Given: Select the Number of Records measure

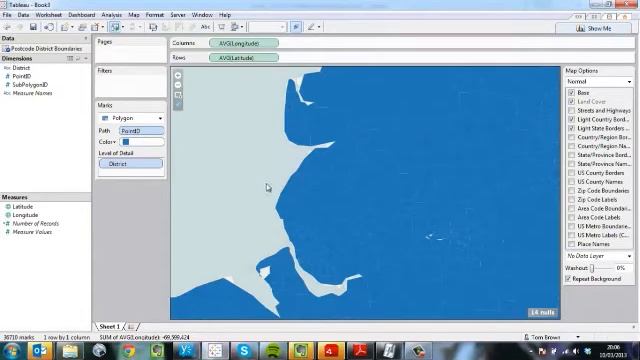Looking at the screenshot, I should point(36,224).
